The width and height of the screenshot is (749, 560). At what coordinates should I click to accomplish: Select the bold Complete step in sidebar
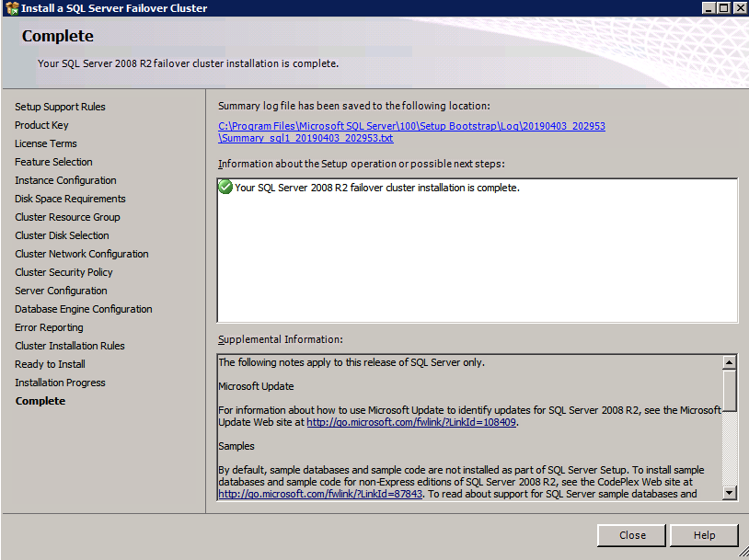pos(40,401)
